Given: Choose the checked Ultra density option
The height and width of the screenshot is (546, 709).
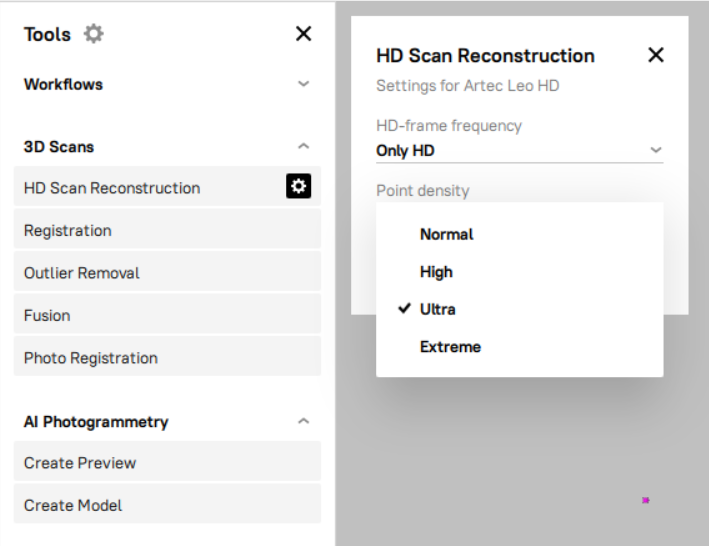Looking at the screenshot, I should (520, 309).
